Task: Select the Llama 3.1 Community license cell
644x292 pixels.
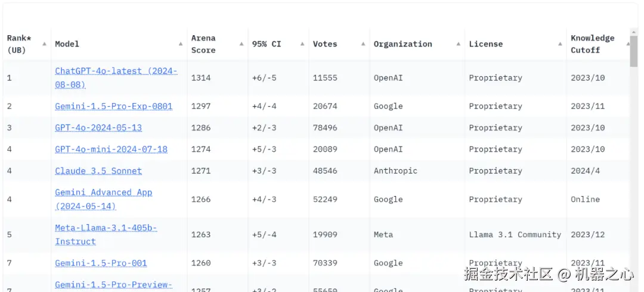Action: click(515, 234)
